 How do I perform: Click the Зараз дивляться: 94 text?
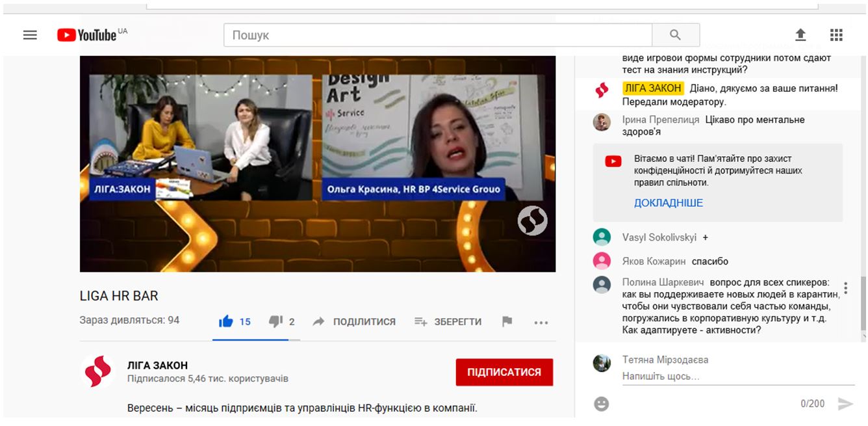[x=129, y=320]
